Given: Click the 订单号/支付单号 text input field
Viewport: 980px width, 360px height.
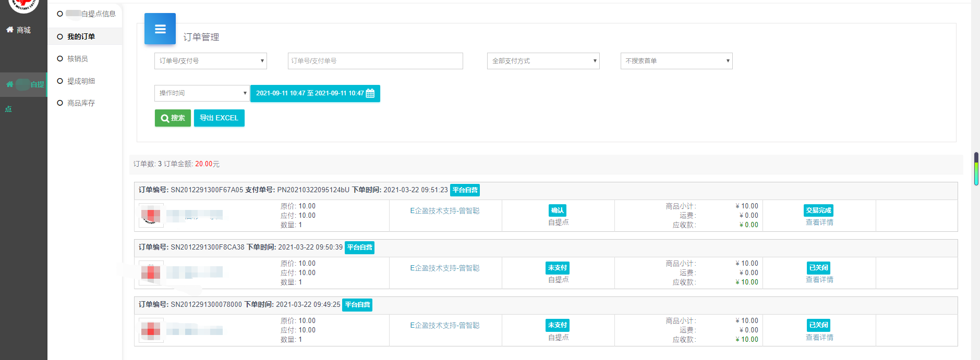Looking at the screenshot, I should click(x=375, y=61).
